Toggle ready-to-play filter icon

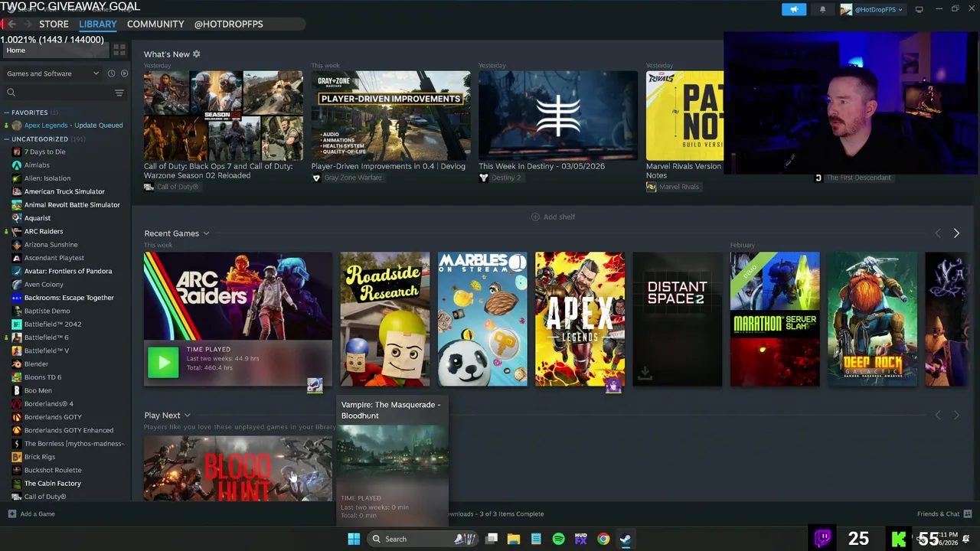coord(124,73)
